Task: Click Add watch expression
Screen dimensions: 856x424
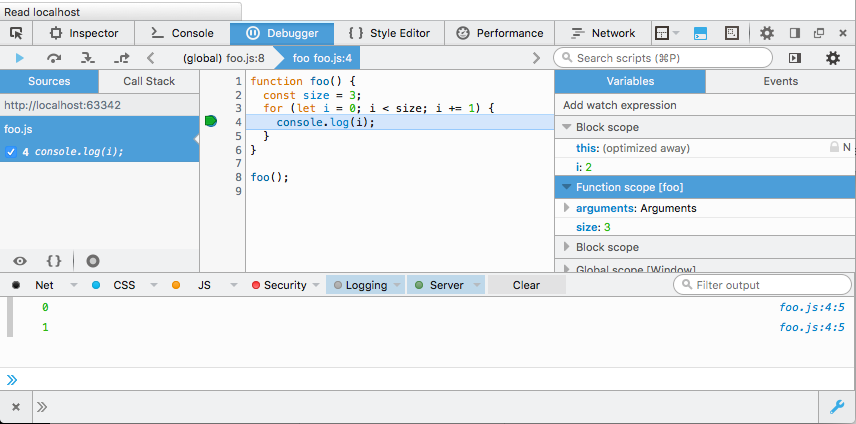Action: (619, 105)
